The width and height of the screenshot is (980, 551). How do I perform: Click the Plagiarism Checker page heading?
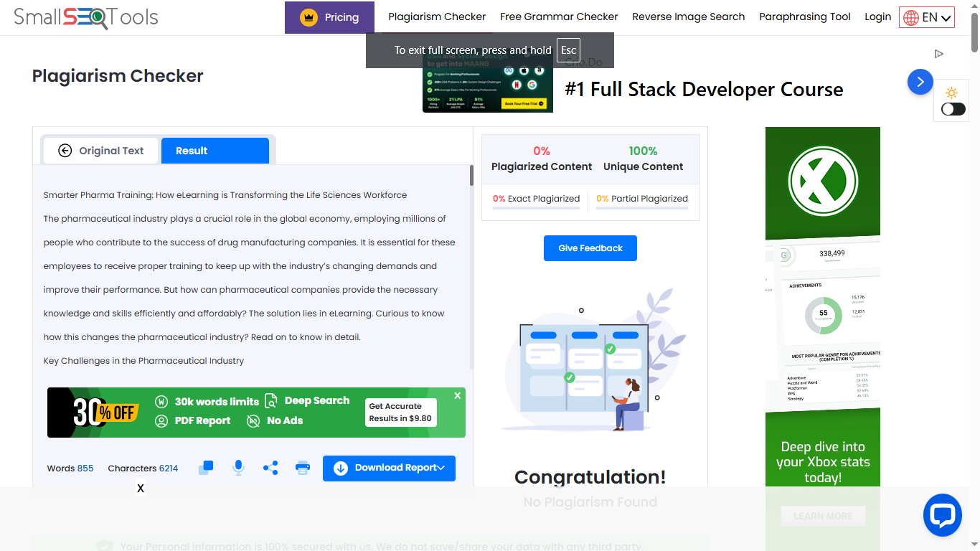coord(118,76)
